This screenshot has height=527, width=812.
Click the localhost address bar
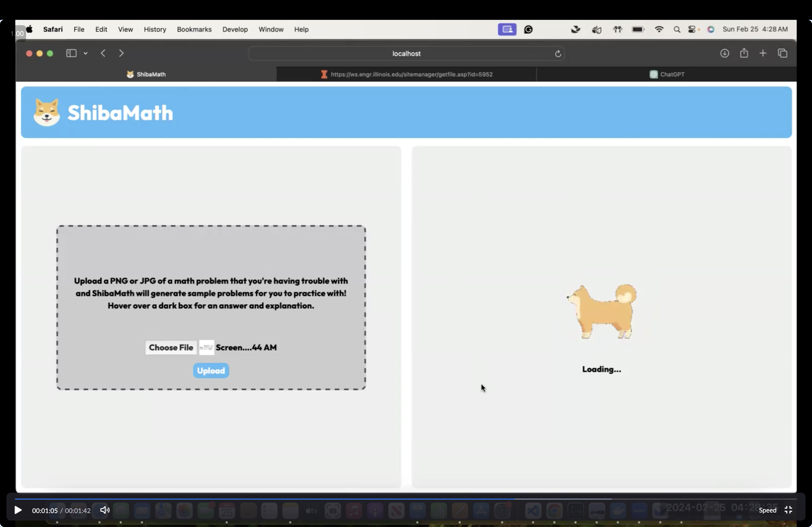pyautogui.click(x=406, y=53)
